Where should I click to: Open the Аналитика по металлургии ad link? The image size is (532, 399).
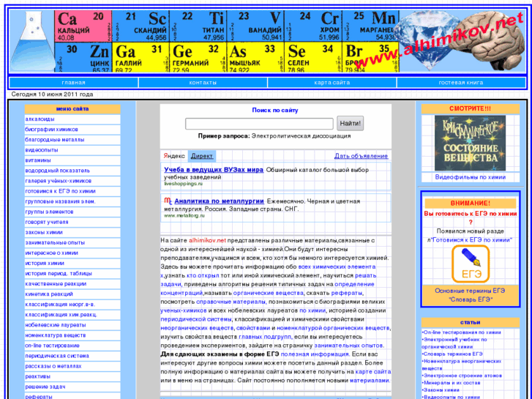pos(220,201)
